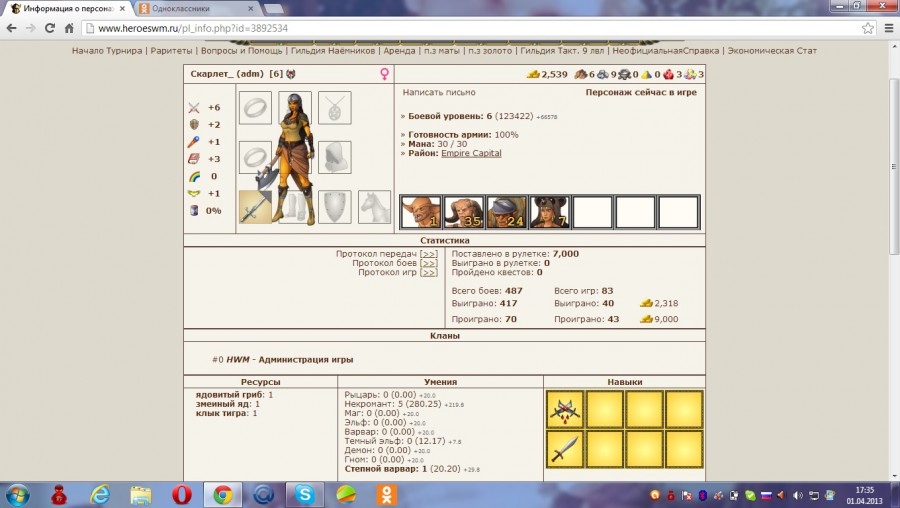Click the shield equipment slot
Viewport: 900px width, 508px height.
click(x=335, y=207)
